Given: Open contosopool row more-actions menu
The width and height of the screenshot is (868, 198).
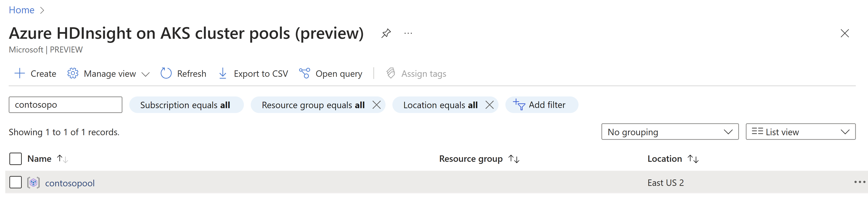Looking at the screenshot, I should (860, 182).
